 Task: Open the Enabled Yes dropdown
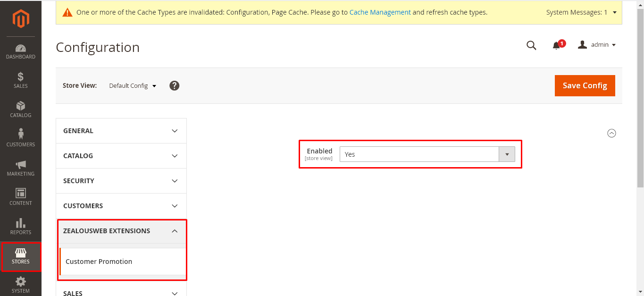point(427,154)
